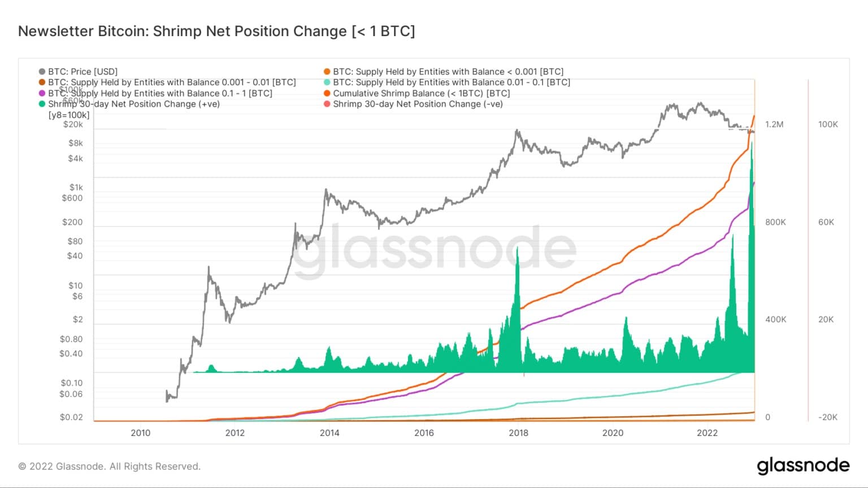Click the glassnode logo at bottom right
The height and width of the screenshot is (488, 868).
coord(803,466)
